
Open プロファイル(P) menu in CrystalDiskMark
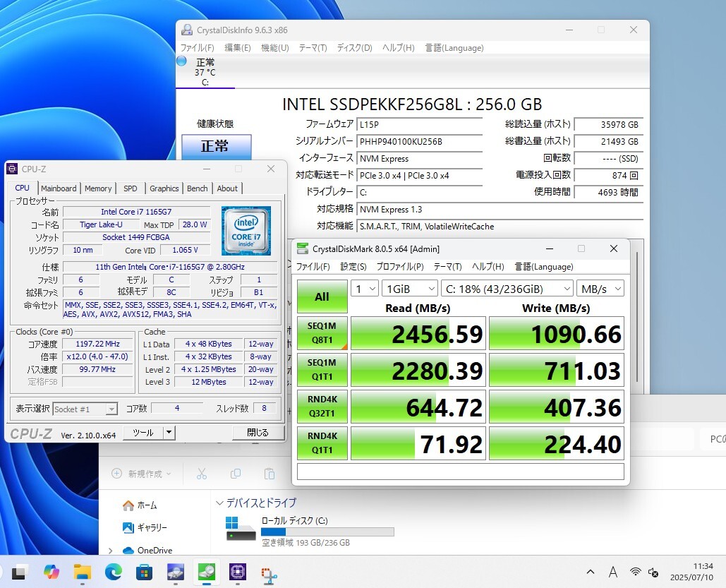click(400, 266)
